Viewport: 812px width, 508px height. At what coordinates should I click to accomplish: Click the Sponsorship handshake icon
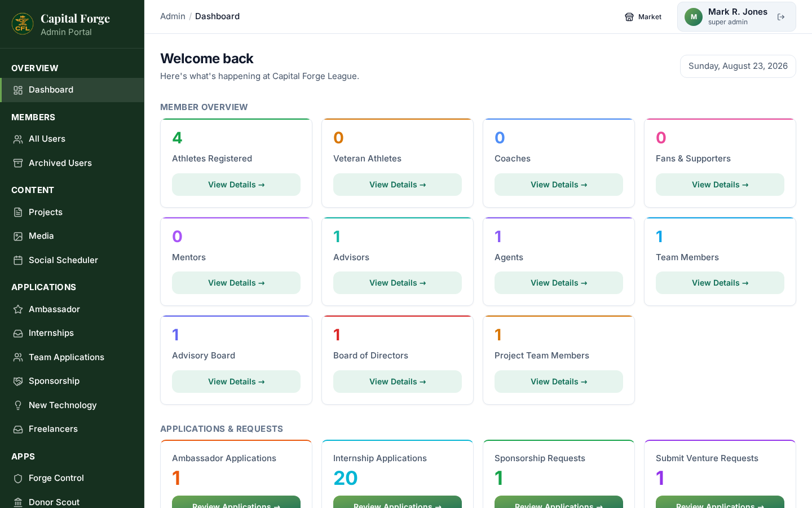click(x=18, y=382)
